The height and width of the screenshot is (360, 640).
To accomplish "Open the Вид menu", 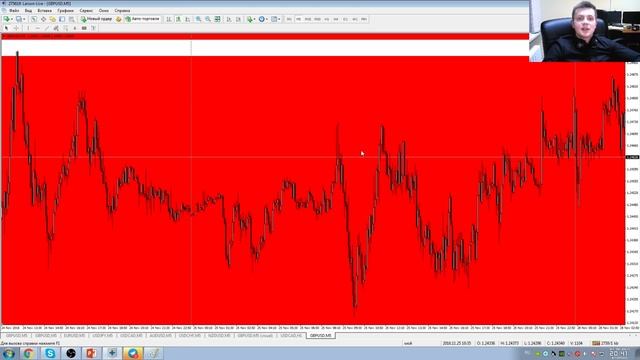I will [x=28, y=11].
